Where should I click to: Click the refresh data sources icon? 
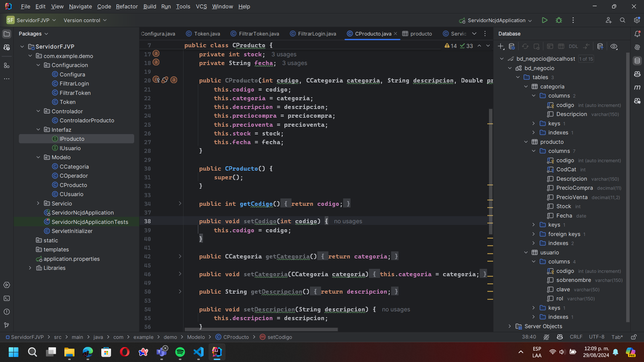pyautogui.click(x=525, y=46)
